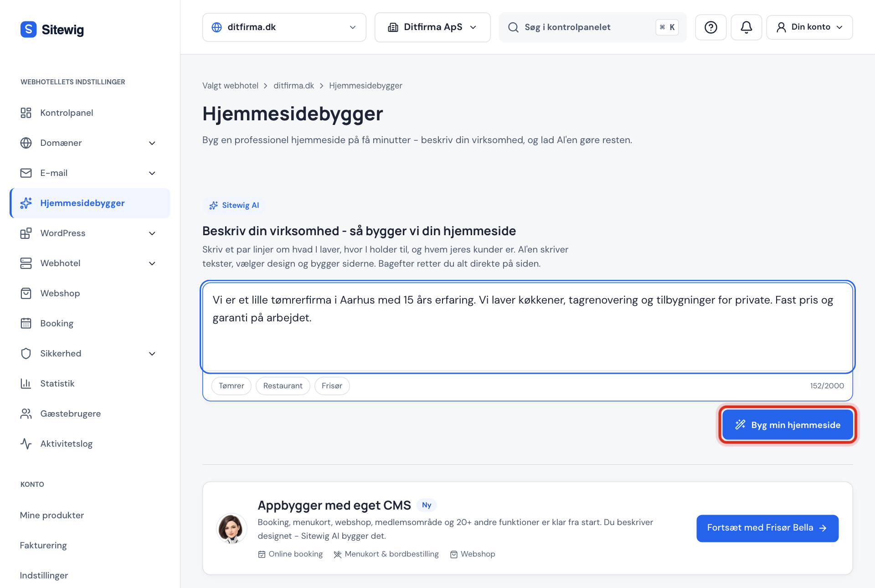Open the Din konto dropdown
This screenshot has width=875, height=588.
point(809,27)
